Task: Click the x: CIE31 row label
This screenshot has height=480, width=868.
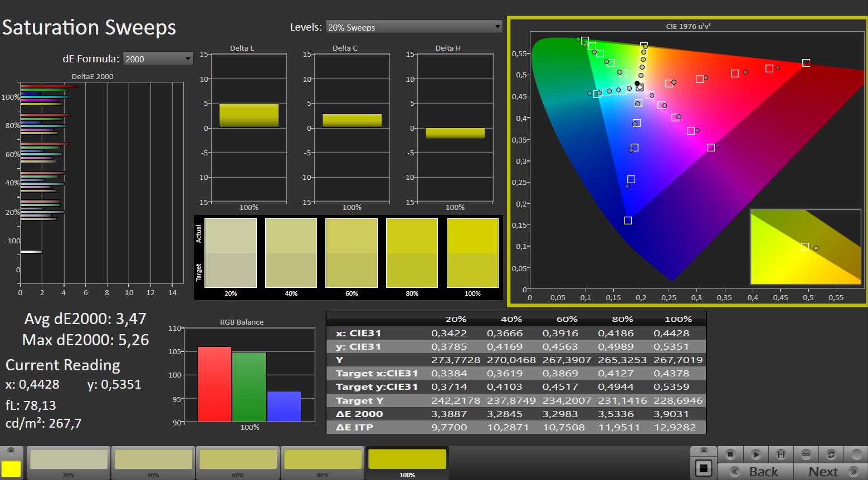Action: click(x=358, y=333)
